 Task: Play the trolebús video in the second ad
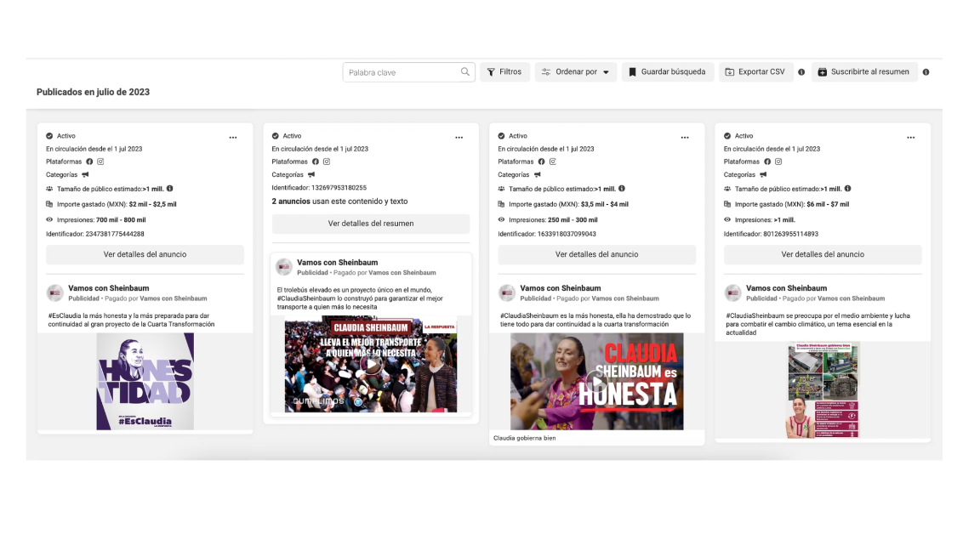[370, 364]
